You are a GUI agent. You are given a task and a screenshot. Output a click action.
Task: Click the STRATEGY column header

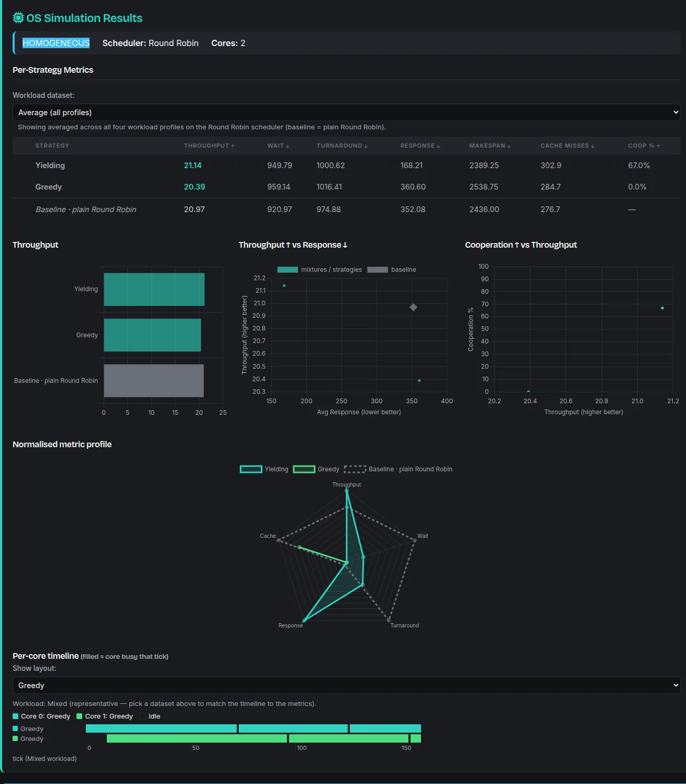click(52, 146)
